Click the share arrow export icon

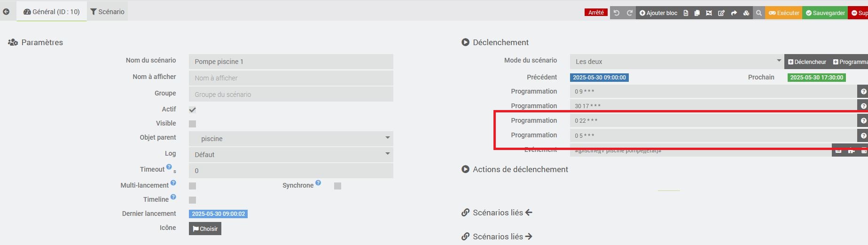tap(734, 13)
